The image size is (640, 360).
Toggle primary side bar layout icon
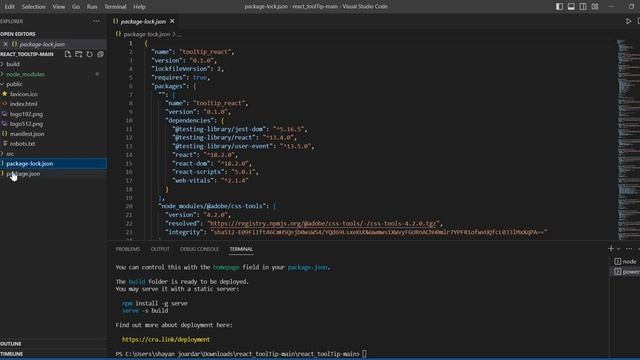point(560,7)
